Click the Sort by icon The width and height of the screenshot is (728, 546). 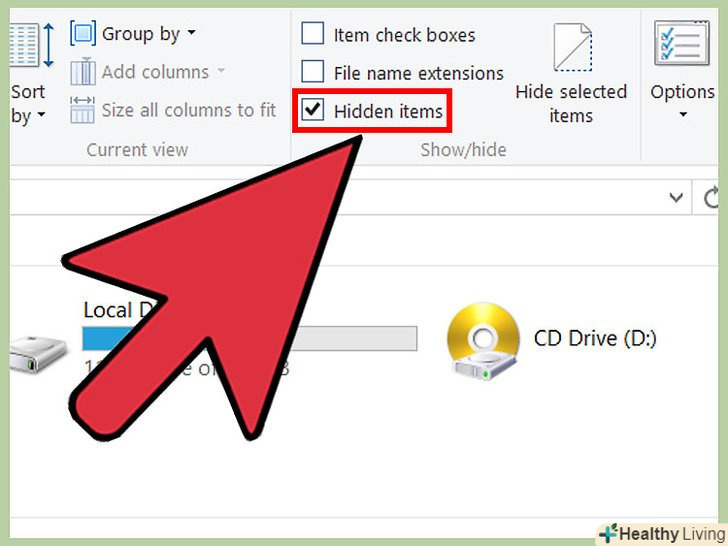pos(32,46)
